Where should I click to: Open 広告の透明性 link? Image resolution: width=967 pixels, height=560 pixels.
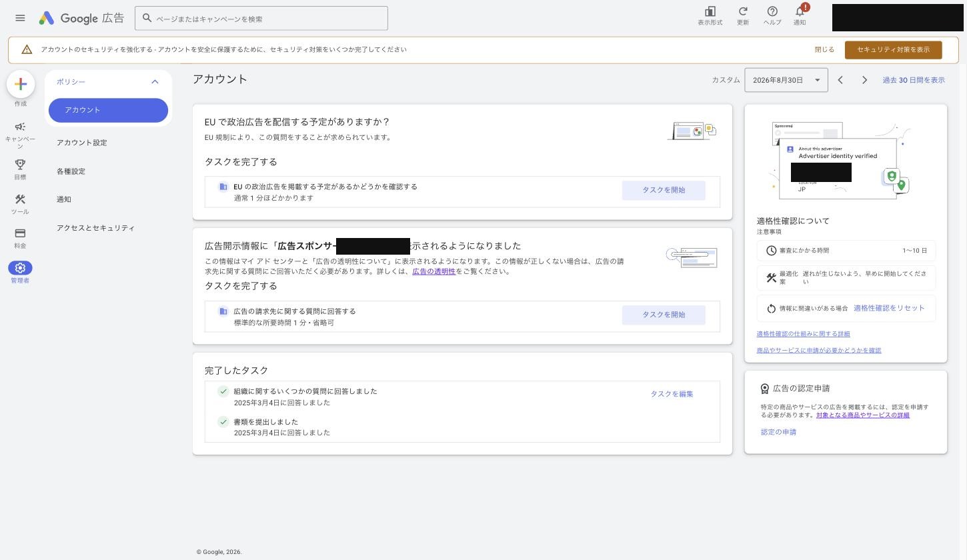click(x=433, y=271)
